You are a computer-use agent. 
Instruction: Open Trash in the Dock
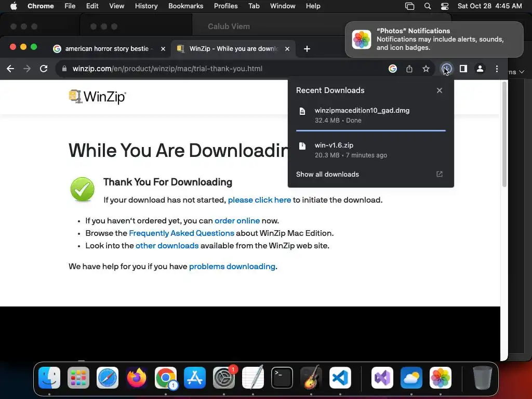(x=482, y=378)
